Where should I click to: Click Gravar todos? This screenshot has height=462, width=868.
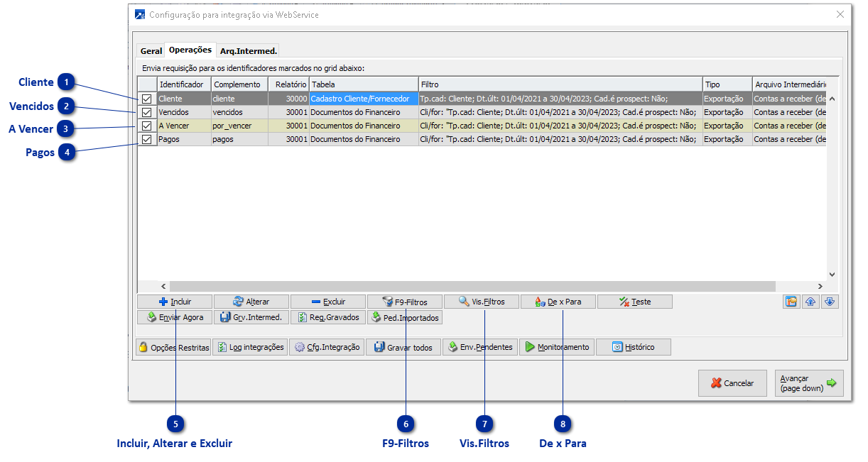[403, 347]
